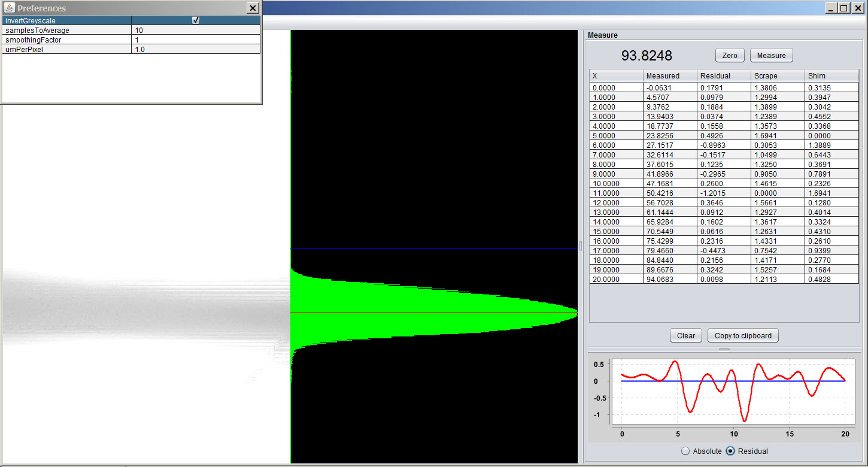The width and height of the screenshot is (868, 467).
Task: Click the Java icon in Preferences title bar
Action: (x=9, y=8)
